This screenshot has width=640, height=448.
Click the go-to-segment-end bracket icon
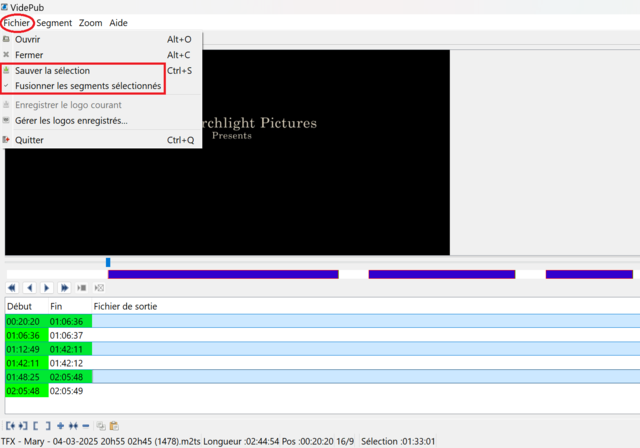click(23, 426)
